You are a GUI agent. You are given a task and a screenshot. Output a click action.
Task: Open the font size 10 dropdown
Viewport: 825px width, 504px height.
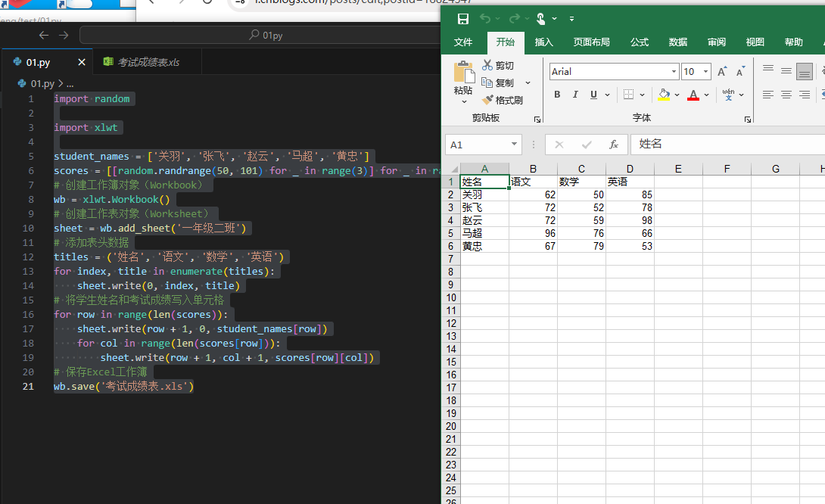705,72
